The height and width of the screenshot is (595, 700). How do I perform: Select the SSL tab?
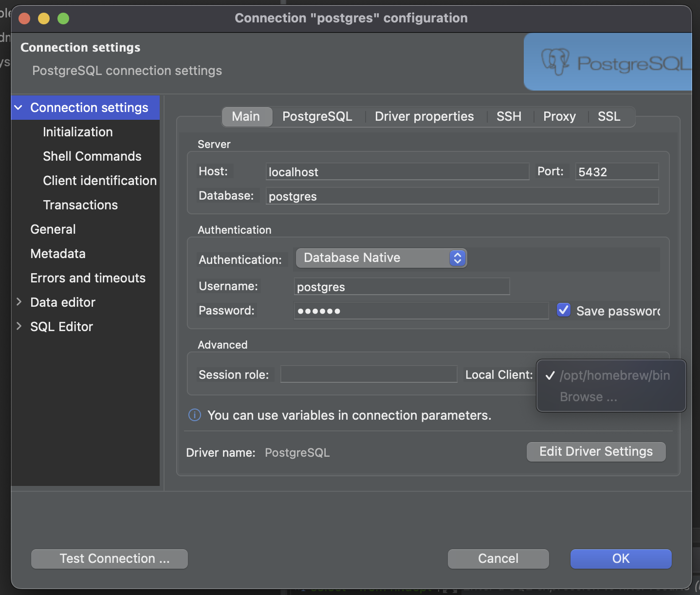point(608,117)
